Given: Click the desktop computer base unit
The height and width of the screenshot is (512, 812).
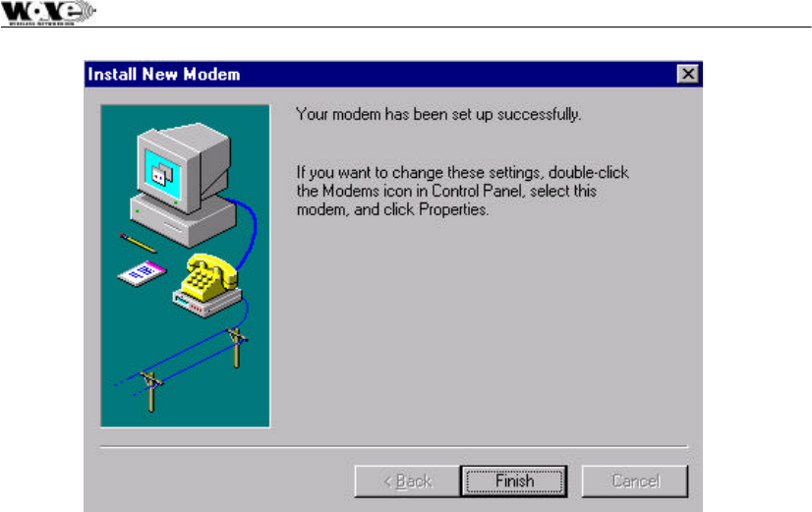Looking at the screenshot, I should point(182,221).
